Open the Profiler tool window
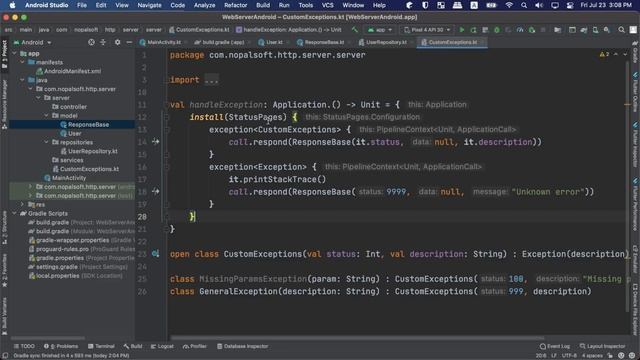The height and width of the screenshot is (360, 640). click(x=195, y=346)
